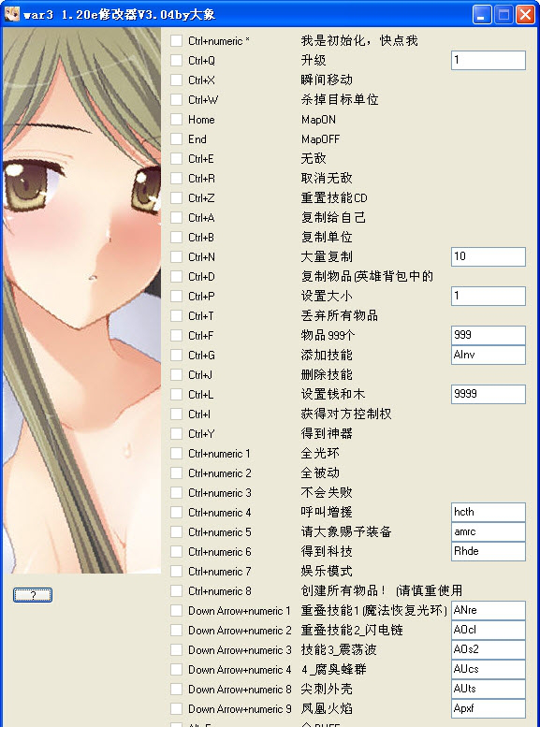
Task: Enable the Ctrl+A copy-to-self checkbox
Action: pyautogui.click(x=177, y=217)
